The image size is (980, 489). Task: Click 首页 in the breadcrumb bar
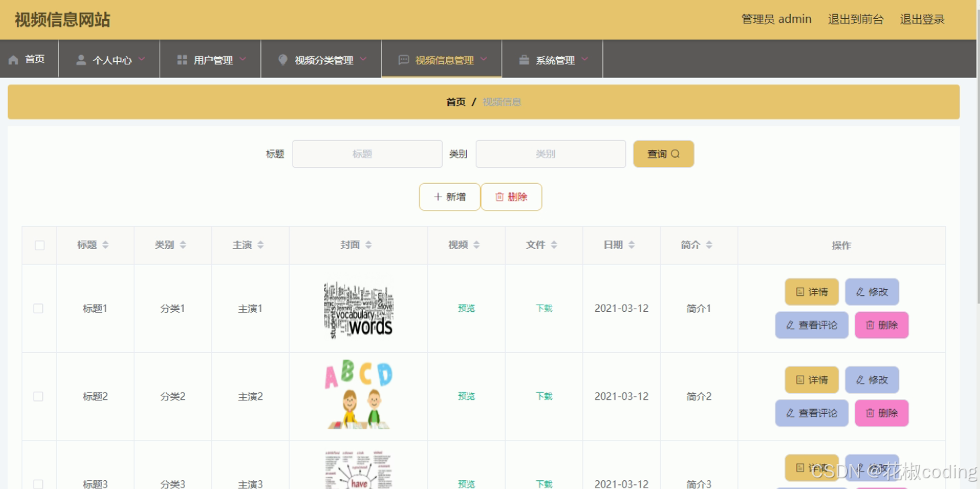tap(455, 102)
